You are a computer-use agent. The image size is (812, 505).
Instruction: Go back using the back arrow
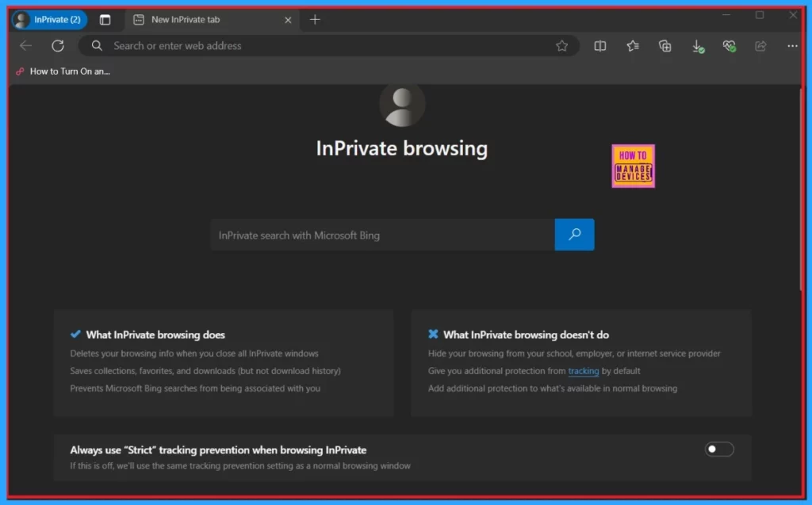point(25,45)
